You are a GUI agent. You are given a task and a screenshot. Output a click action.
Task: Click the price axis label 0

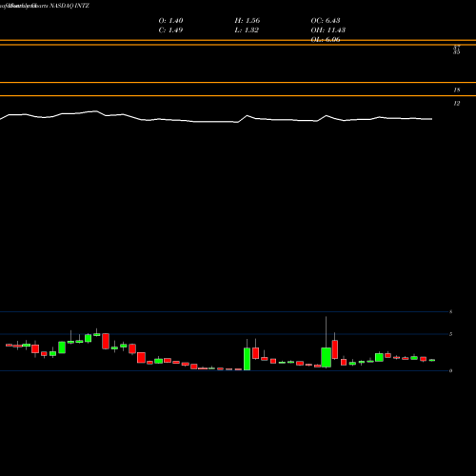[450, 370]
